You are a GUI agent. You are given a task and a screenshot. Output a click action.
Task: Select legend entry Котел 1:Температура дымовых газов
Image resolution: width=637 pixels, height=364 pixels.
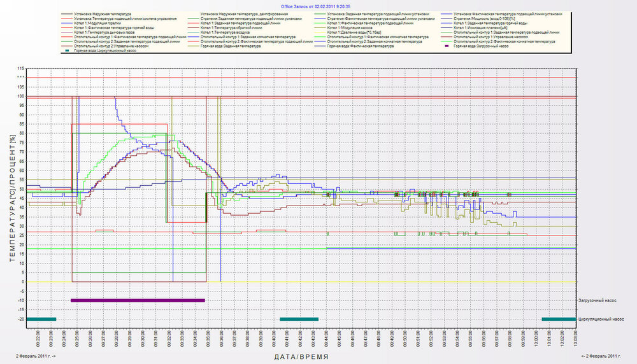(103, 32)
